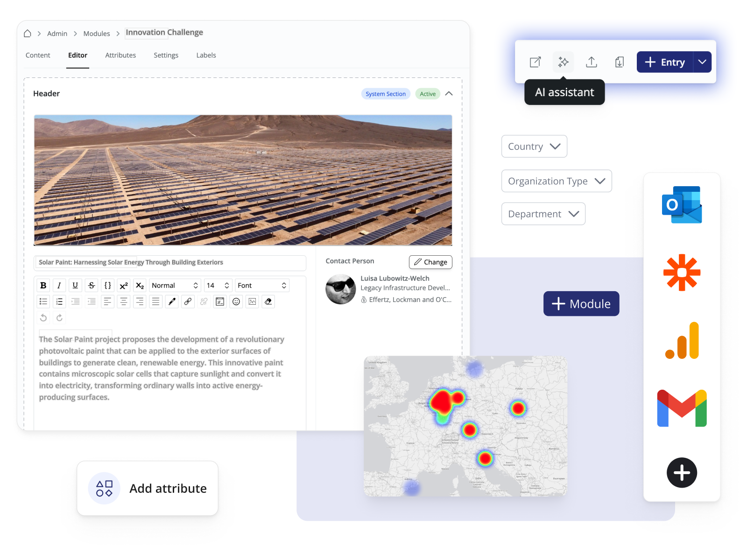Navigate to Modules breadcrumb
Viewport: 747px width, 560px height.
pyautogui.click(x=97, y=34)
